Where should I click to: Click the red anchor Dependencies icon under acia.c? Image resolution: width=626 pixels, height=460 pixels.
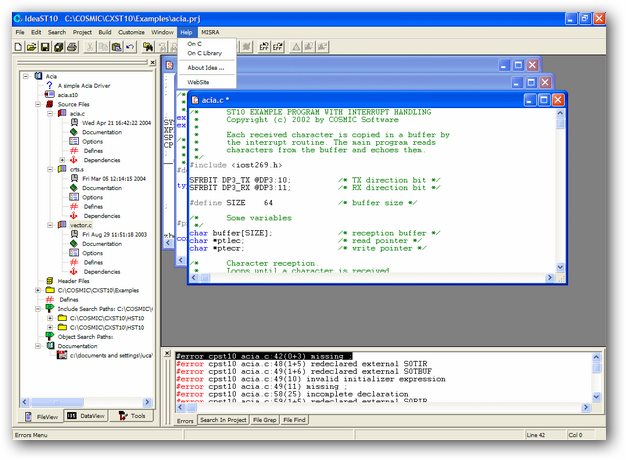coord(74,160)
